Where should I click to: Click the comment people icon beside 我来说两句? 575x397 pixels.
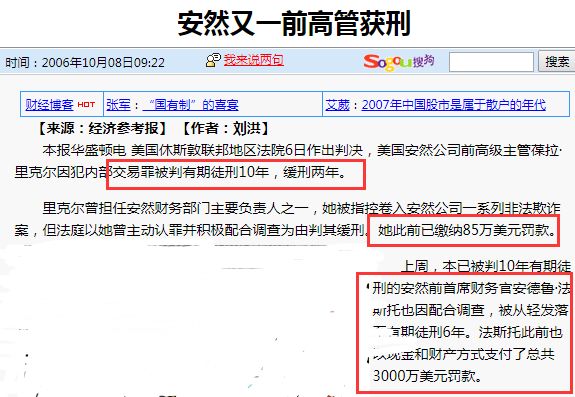tap(213, 60)
